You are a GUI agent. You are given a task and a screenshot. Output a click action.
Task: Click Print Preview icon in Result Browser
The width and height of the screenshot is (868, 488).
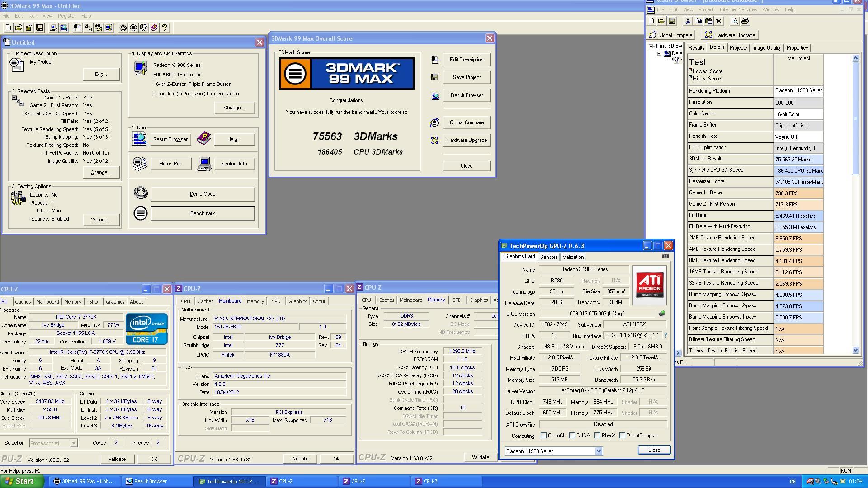[x=735, y=21]
